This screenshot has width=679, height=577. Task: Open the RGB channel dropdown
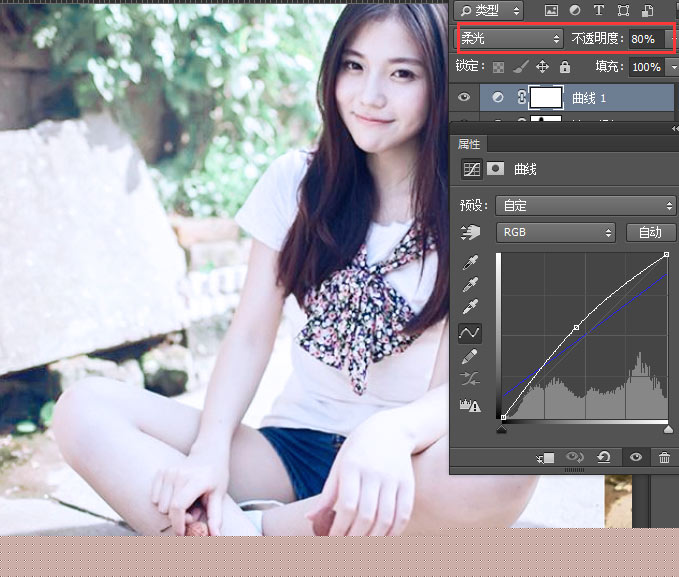[555, 232]
